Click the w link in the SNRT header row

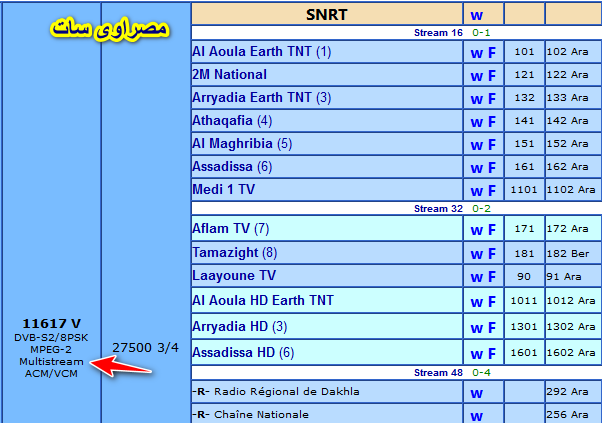[476, 15]
